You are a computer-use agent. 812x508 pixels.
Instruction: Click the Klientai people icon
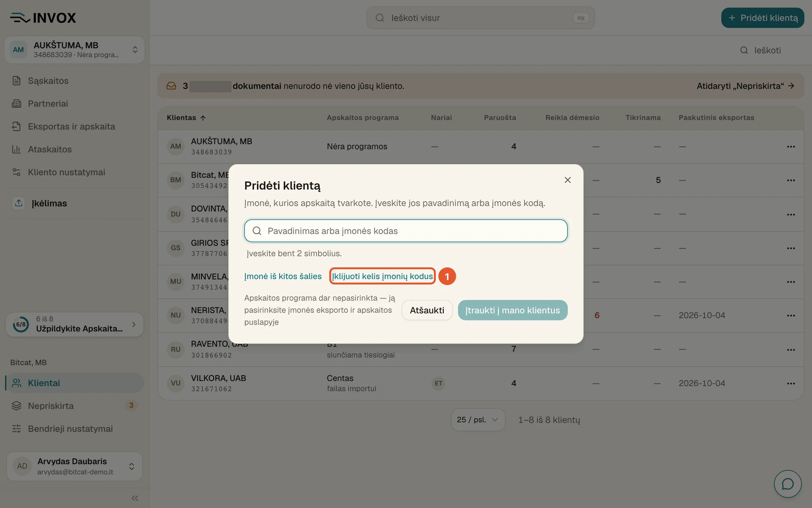pyautogui.click(x=16, y=383)
